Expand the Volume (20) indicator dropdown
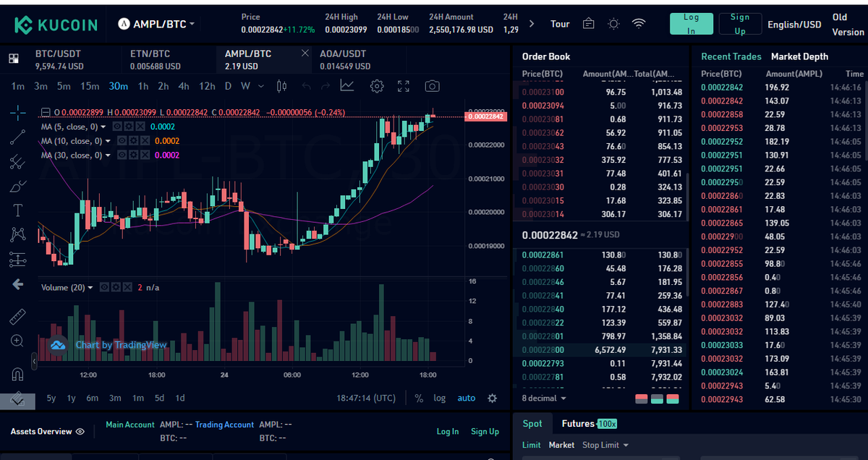 (x=90, y=287)
